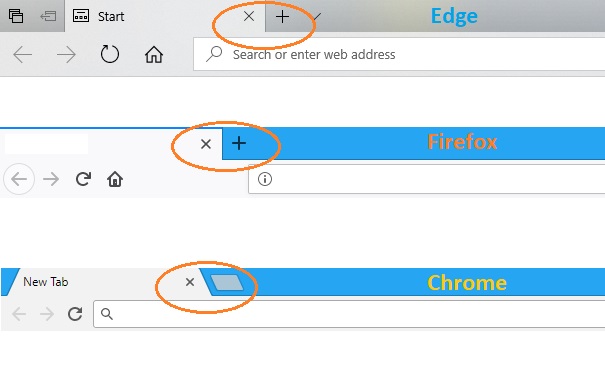Click Edge's search or enter web address box
This screenshot has width=605, height=379.
(x=399, y=54)
